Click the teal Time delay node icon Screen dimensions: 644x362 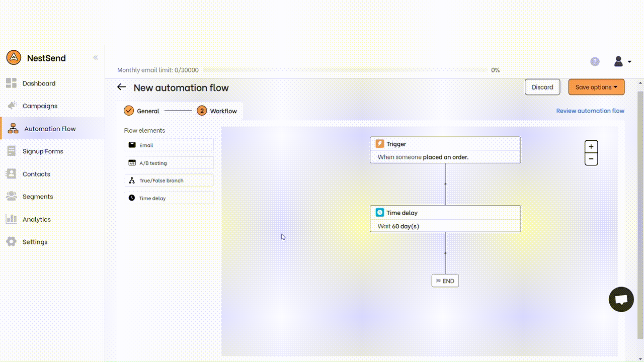[x=380, y=213]
